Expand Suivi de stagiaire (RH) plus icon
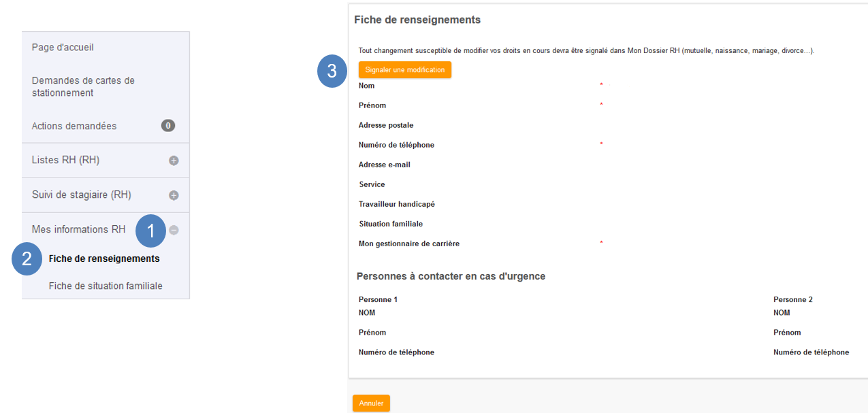This screenshot has height=419, width=868. (x=174, y=195)
